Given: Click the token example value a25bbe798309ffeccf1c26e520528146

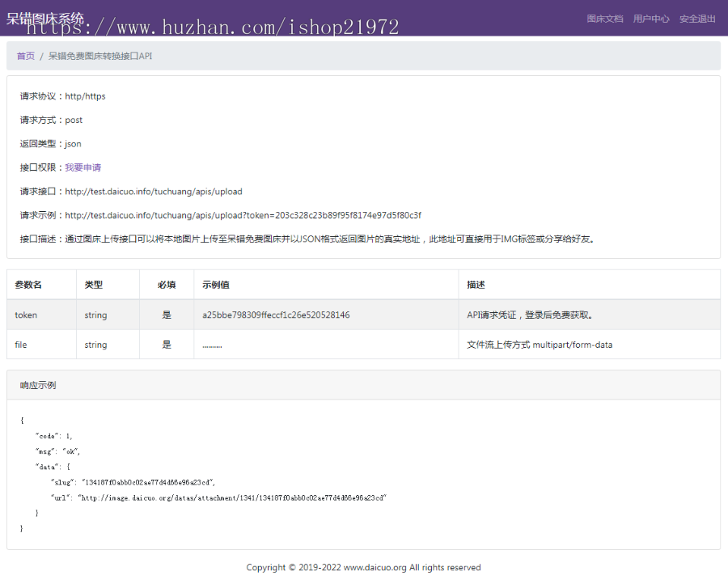Looking at the screenshot, I should (277, 315).
